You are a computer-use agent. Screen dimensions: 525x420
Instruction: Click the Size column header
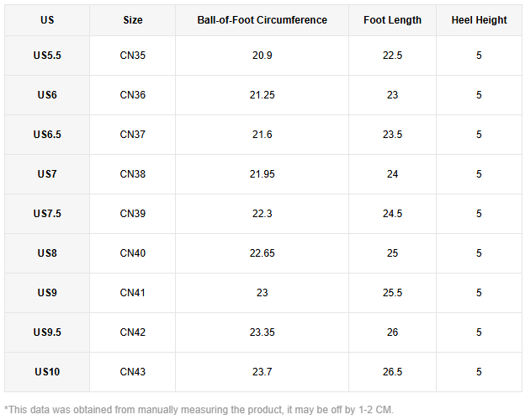[x=133, y=20]
